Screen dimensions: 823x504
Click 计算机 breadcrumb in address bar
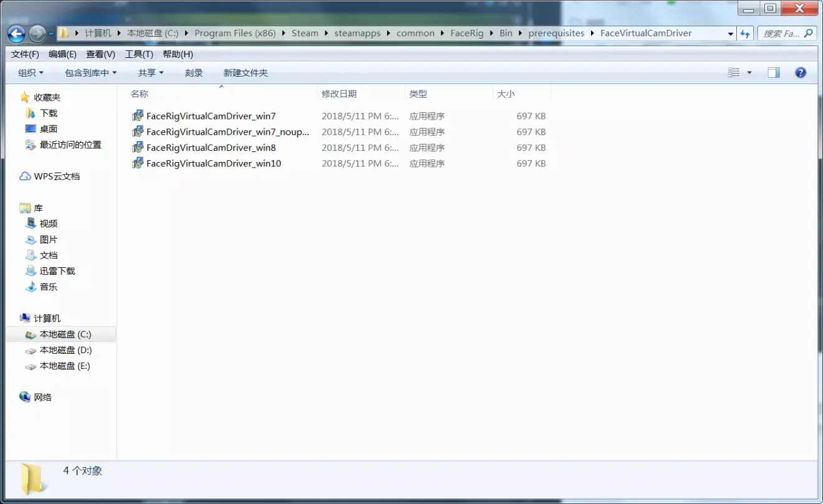pos(98,34)
